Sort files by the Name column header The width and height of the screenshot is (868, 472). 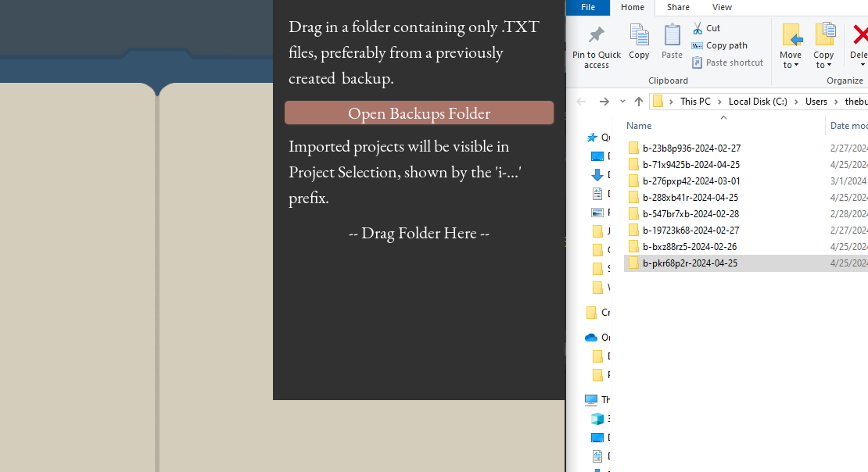(639, 126)
